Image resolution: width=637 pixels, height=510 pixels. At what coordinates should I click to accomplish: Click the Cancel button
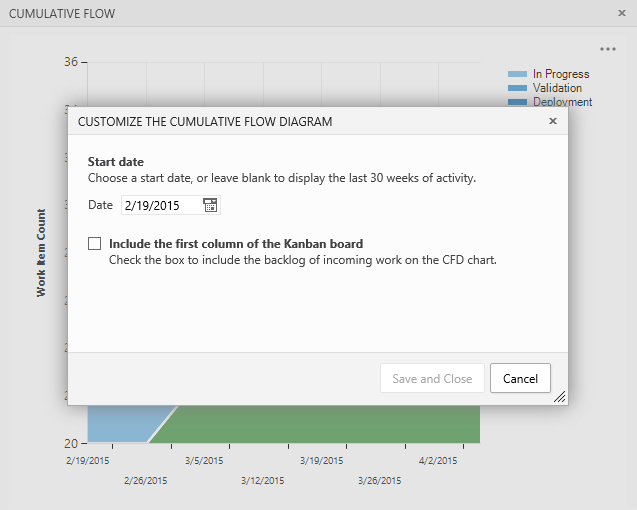pos(520,379)
